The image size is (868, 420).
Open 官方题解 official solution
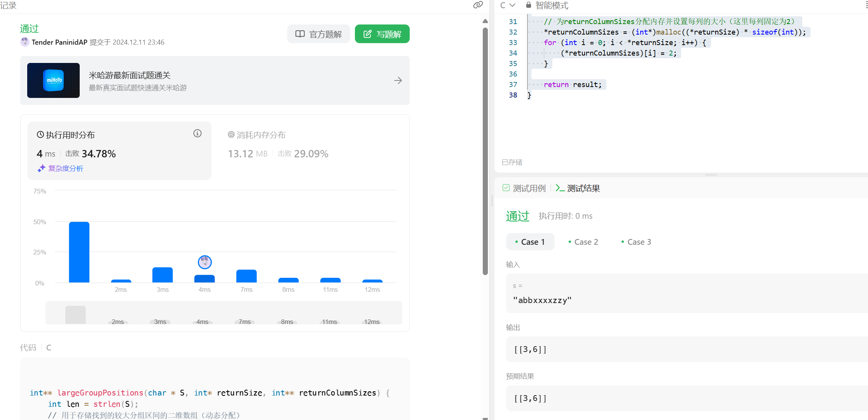pyautogui.click(x=318, y=34)
